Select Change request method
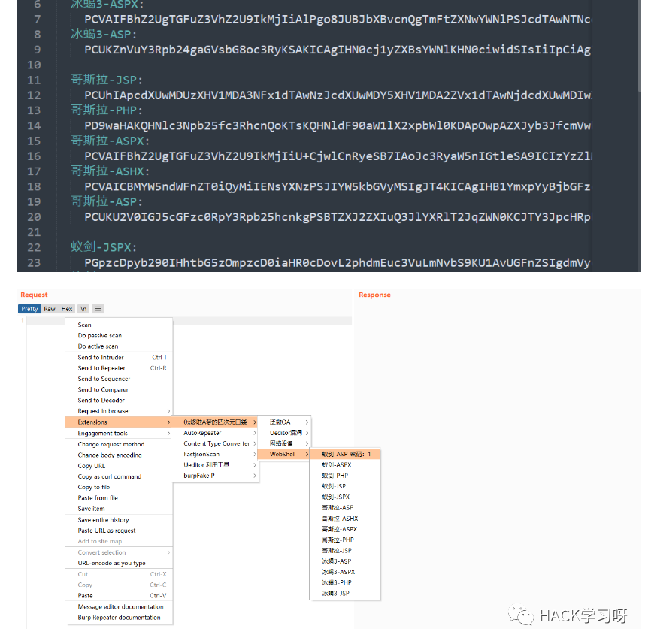The width and height of the screenshot is (648, 644). tap(119, 444)
